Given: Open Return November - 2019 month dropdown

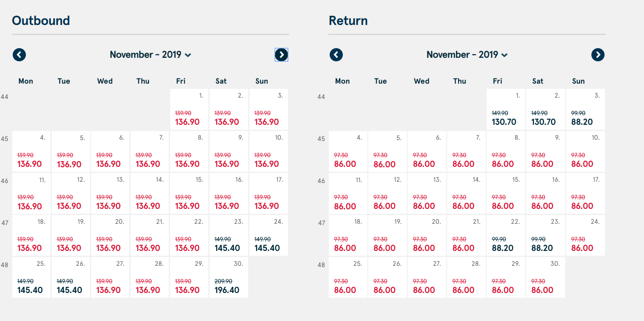Looking at the screenshot, I should tap(467, 55).
